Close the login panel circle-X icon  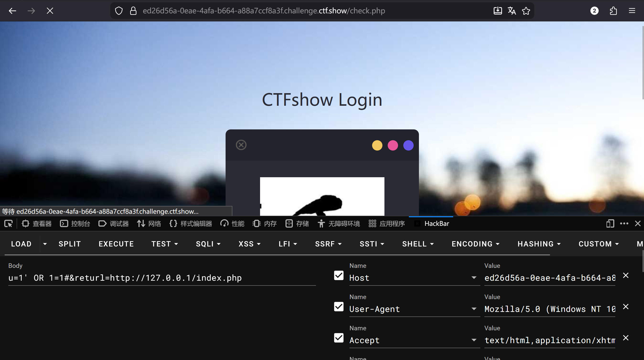point(241,145)
